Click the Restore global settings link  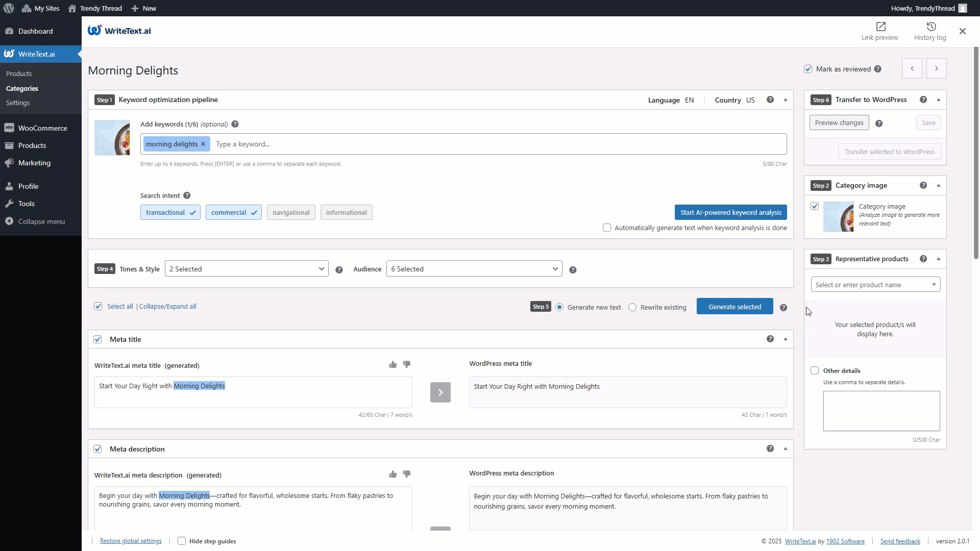pos(131,541)
